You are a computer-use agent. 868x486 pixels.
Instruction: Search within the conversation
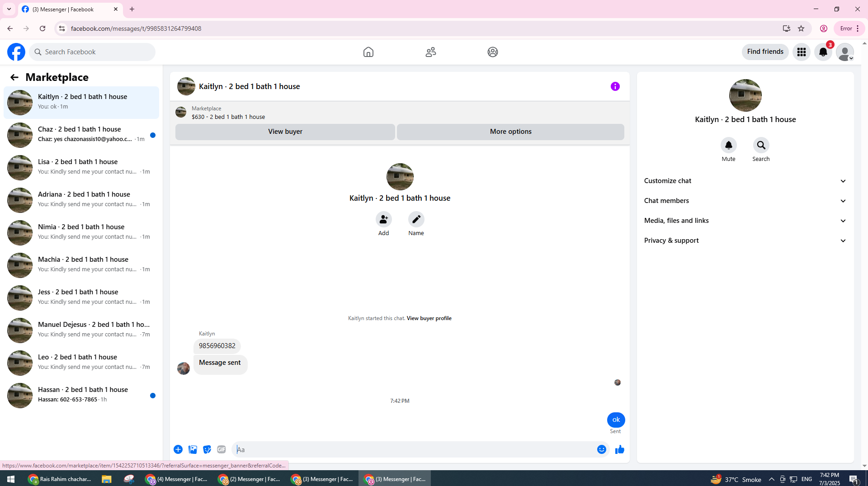[x=761, y=145]
